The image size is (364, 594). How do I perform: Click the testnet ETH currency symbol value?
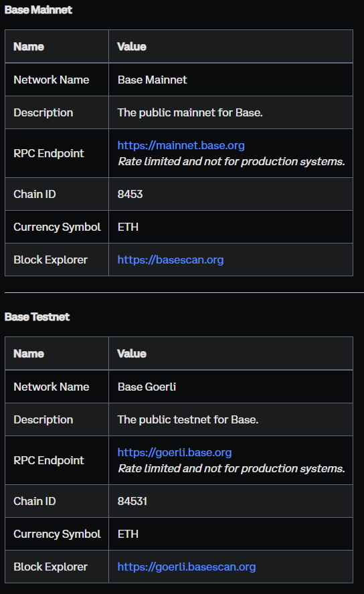[128, 534]
